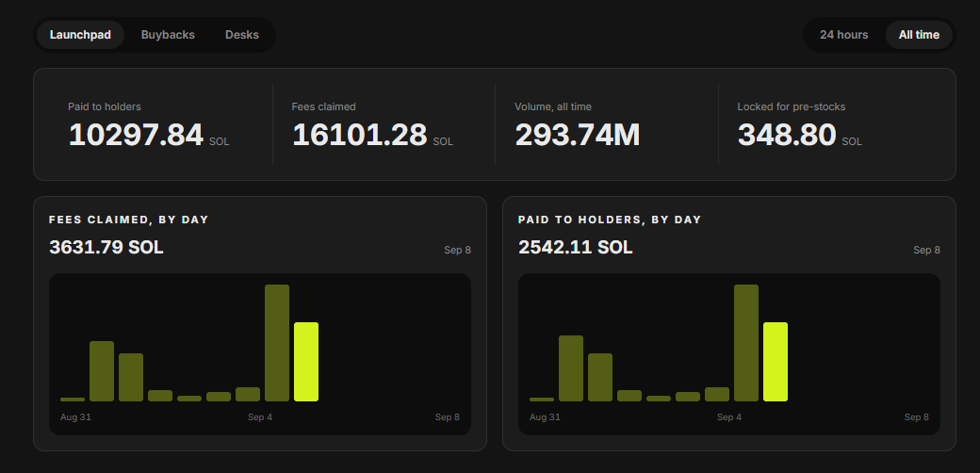Click the Fees Claimed, By Day heading
The height and width of the screenshot is (473, 980).
tap(129, 220)
